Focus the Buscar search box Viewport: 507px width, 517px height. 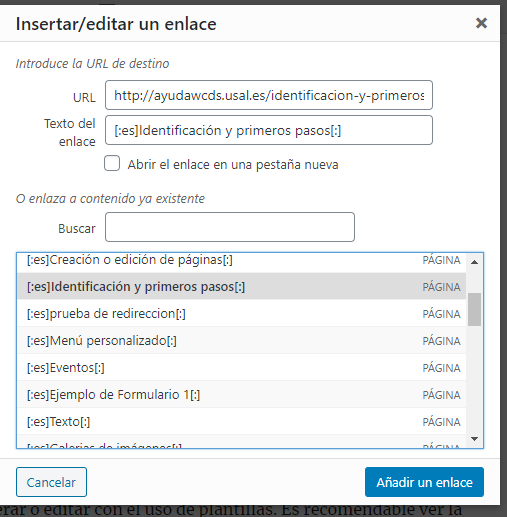(230, 227)
